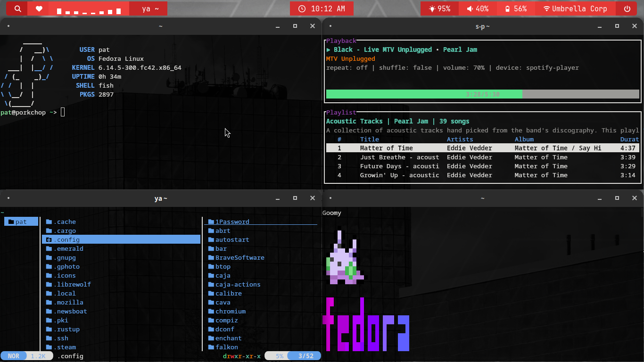The height and width of the screenshot is (362, 644).
Task: Open the .cargo folder
Action: point(65,230)
